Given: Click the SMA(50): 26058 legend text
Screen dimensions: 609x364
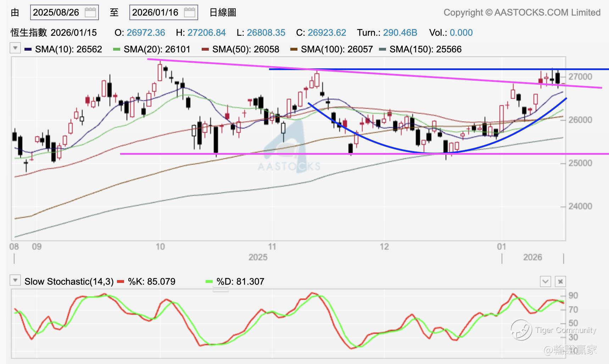Looking at the screenshot, I should point(246,49).
